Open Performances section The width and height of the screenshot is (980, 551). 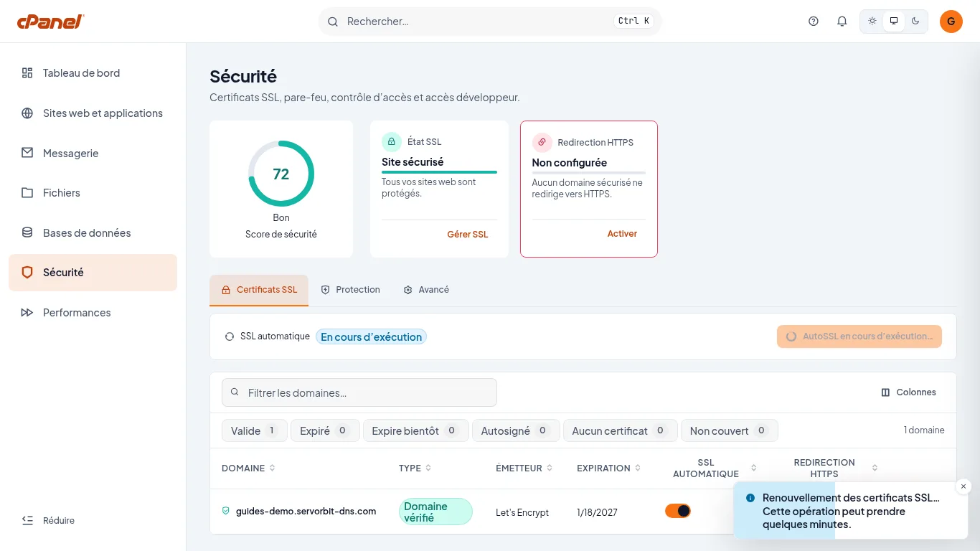[x=93, y=313]
